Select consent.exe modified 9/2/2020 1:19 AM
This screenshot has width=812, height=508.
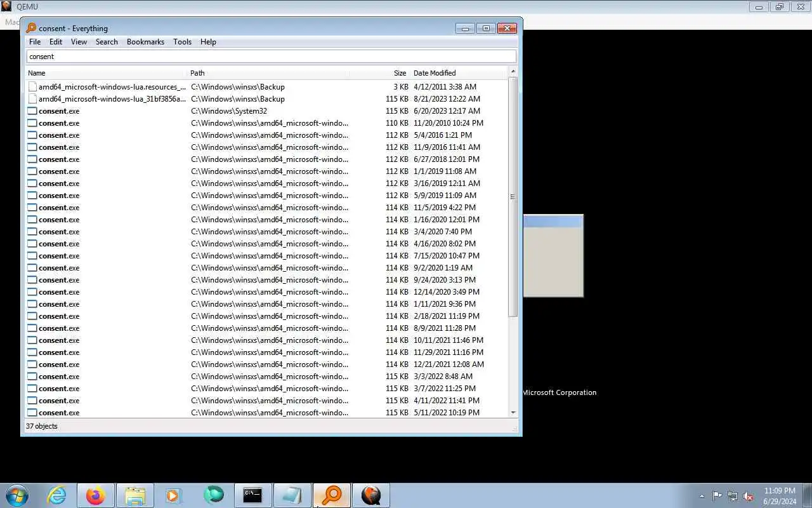(x=266, y=267)
